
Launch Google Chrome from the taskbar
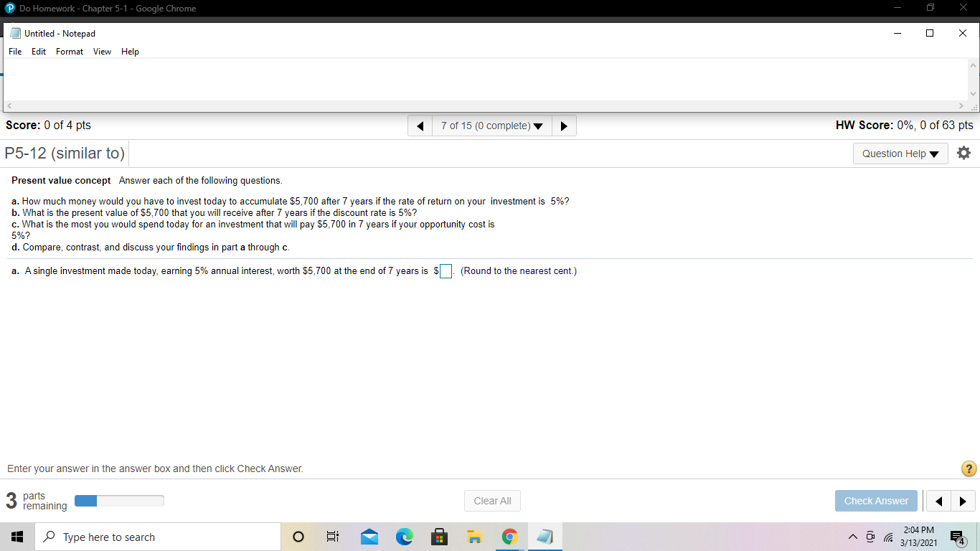pos(509,537)
